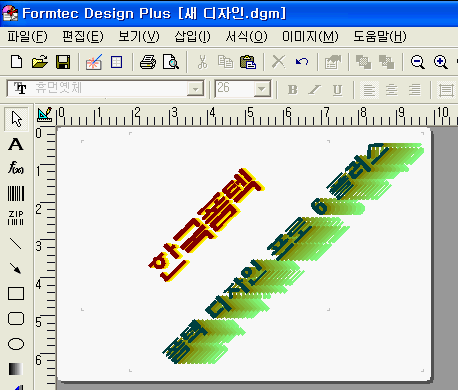The image size is (458, 390).
Task: Select the red 한국폼텍 text object
Action: point(206,225)
